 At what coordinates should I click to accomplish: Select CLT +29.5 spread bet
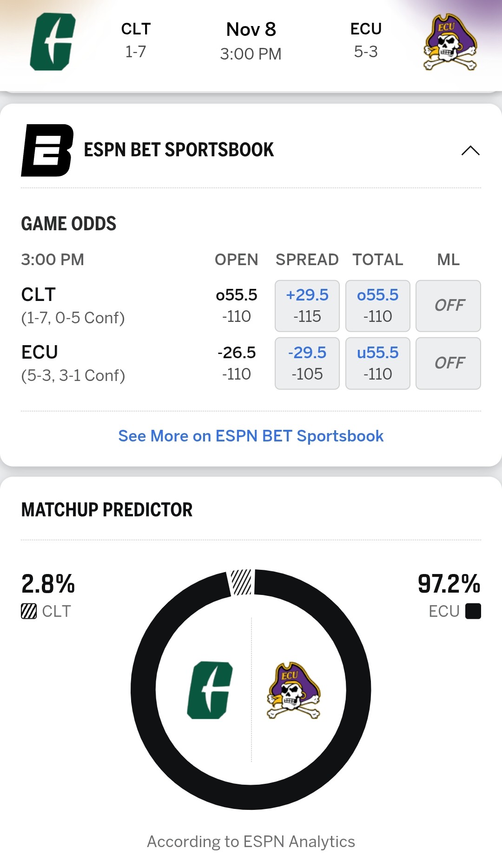coord(307,306)
